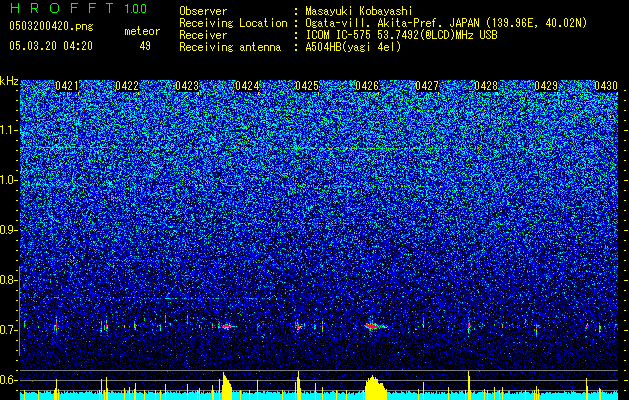Click the meteor echo streak before 0424

click(227, 326)
